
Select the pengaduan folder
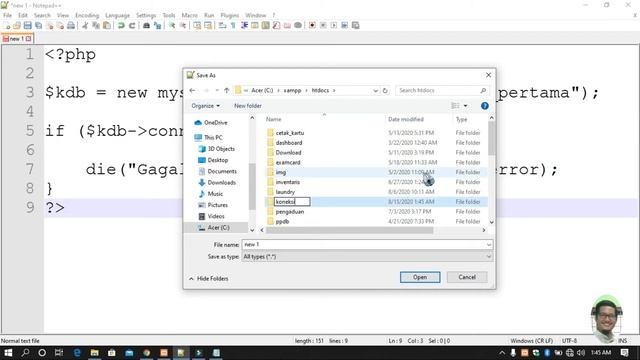click(x=290, y=211)
